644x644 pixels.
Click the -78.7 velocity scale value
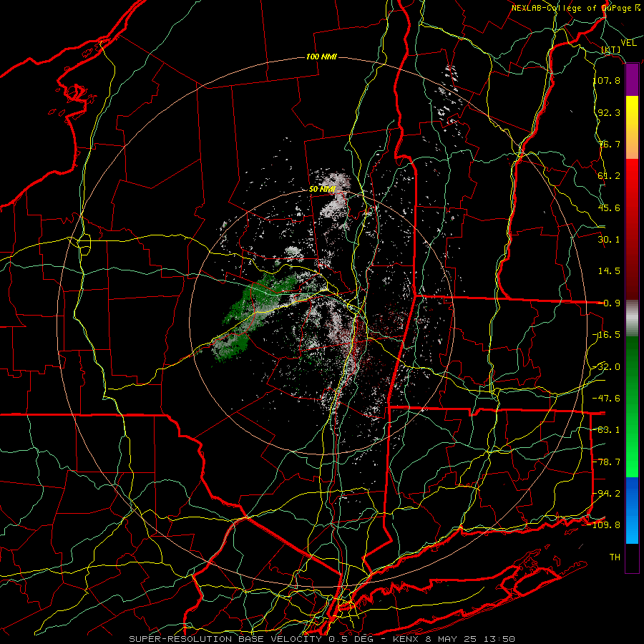click(606, 462)
